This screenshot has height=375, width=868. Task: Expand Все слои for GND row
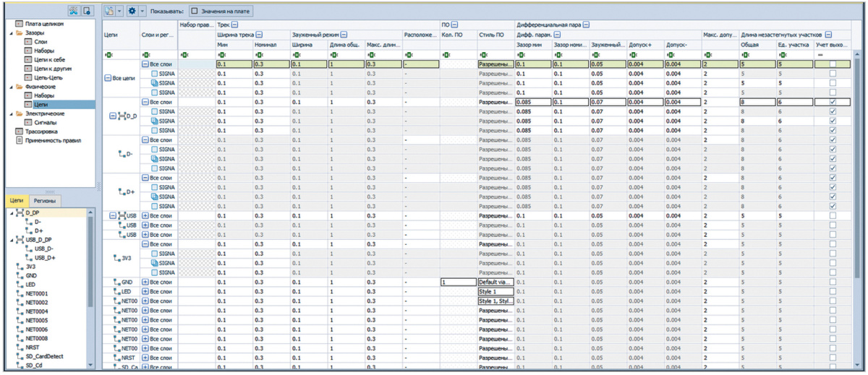coord(145,282)
